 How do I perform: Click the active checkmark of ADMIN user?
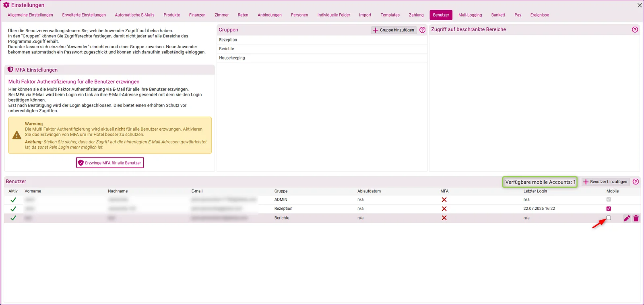(13, 200)
